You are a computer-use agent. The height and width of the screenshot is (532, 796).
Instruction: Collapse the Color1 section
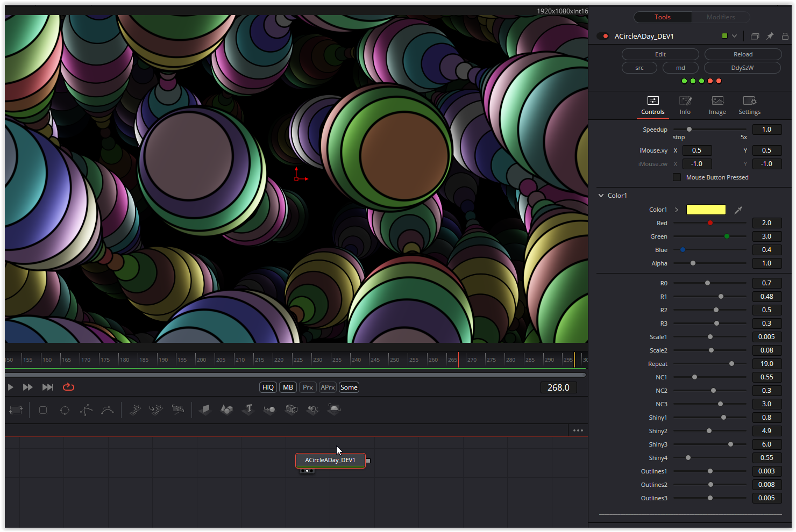[601, 196]
